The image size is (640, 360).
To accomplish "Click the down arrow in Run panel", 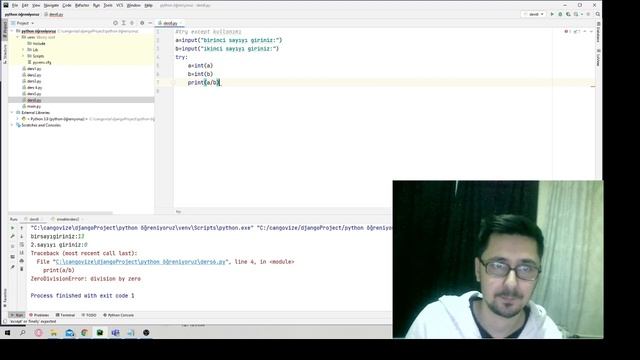I will pyautogui.click(x=22, y=236).
